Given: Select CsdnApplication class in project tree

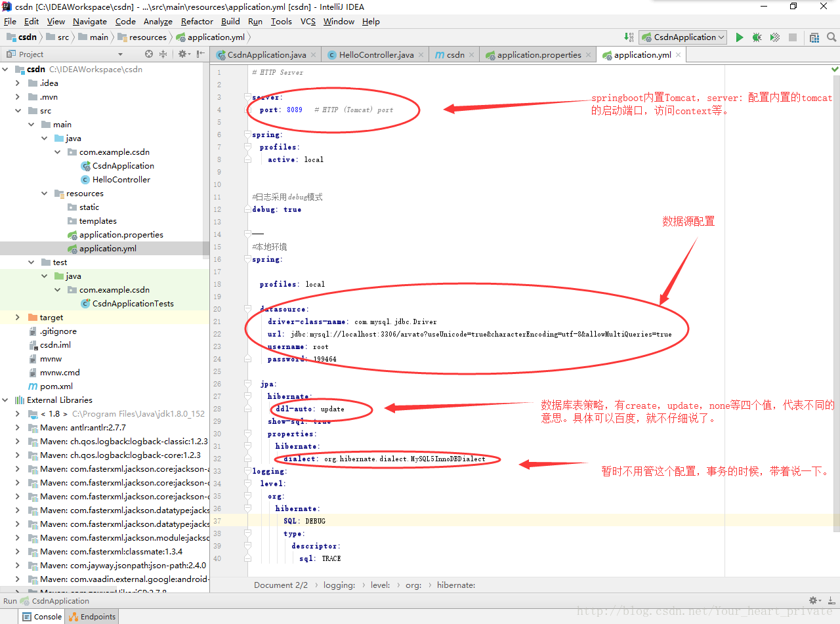Looking at the screenshot, I should tap(117, 165).
